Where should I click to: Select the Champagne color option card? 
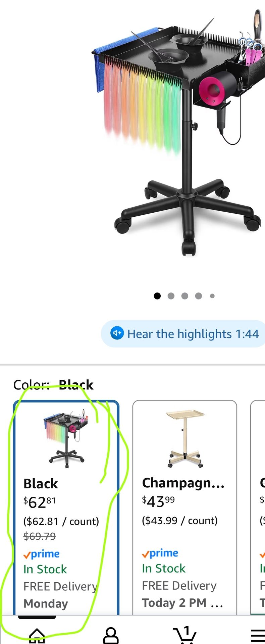(185, 508)
